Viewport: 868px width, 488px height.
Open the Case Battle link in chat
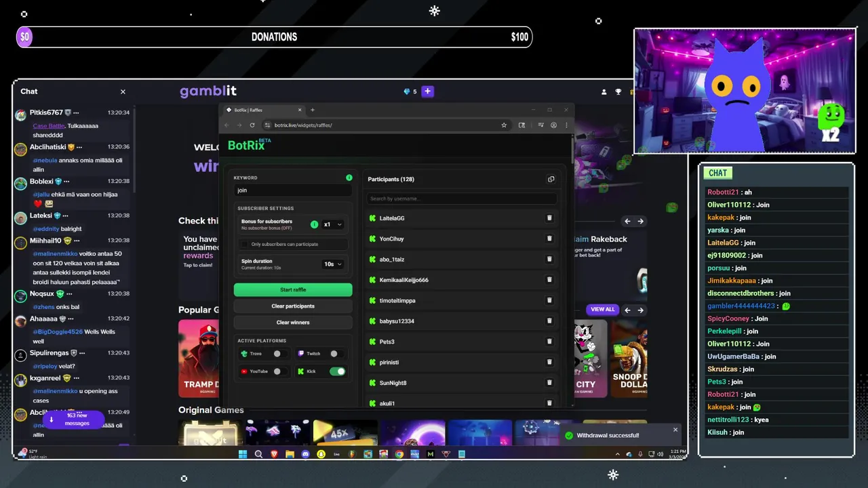pos(47,125)
